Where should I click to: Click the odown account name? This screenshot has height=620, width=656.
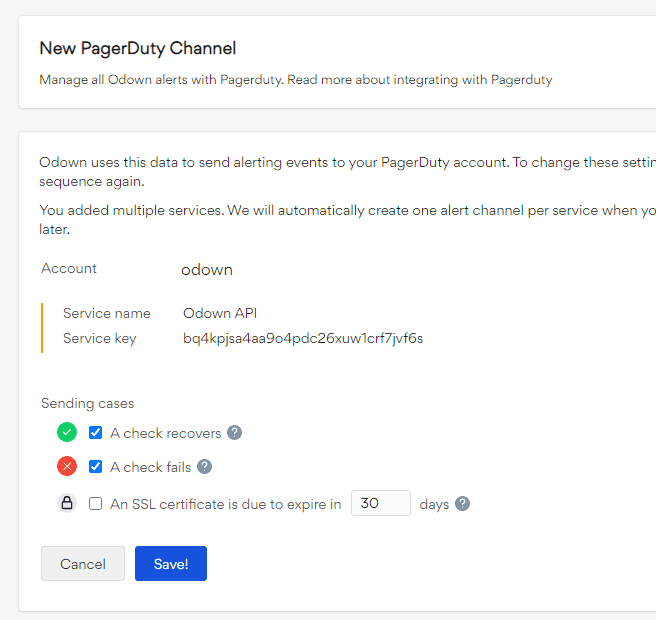pyautogui.click(x=206, y=270)
